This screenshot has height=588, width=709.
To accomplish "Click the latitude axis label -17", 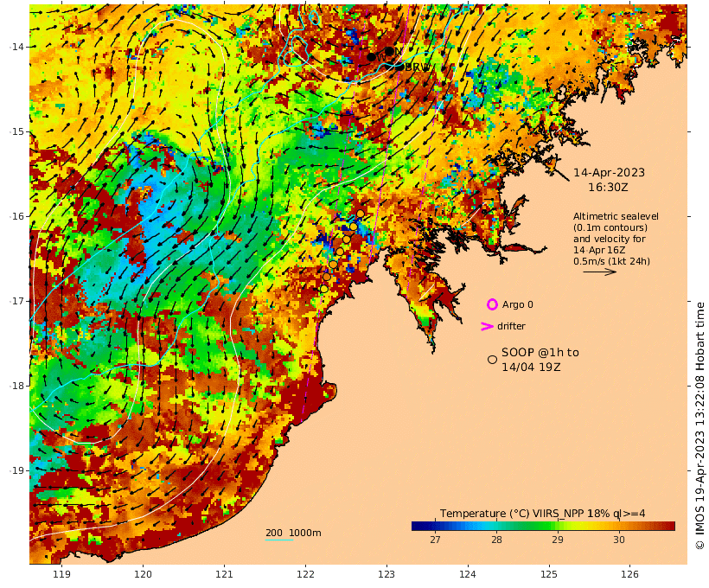I will coord(16,301).
